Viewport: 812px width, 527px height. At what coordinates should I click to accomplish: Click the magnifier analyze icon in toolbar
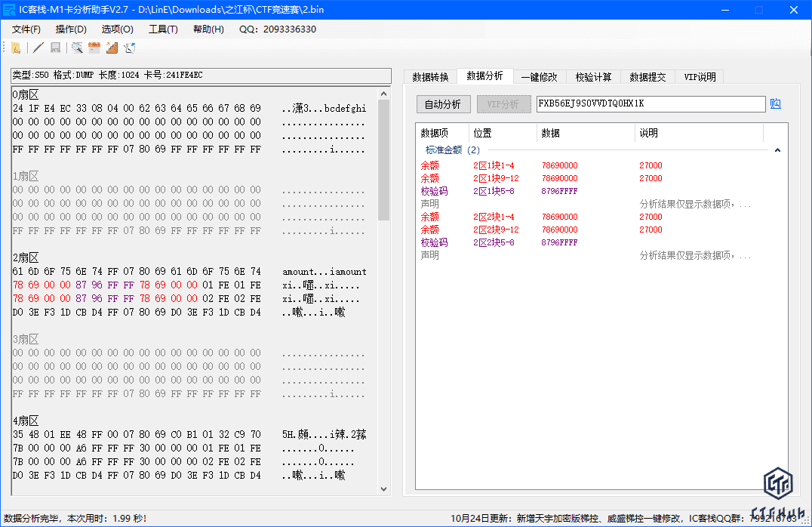(x=77, y=48)
